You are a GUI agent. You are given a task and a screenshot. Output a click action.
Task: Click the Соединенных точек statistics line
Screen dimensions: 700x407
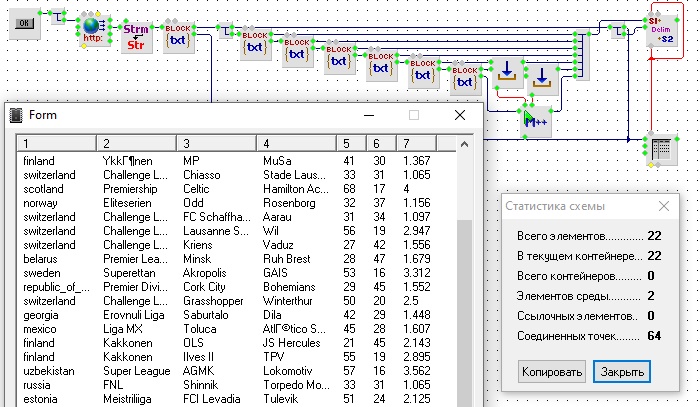tap(589, 336)
